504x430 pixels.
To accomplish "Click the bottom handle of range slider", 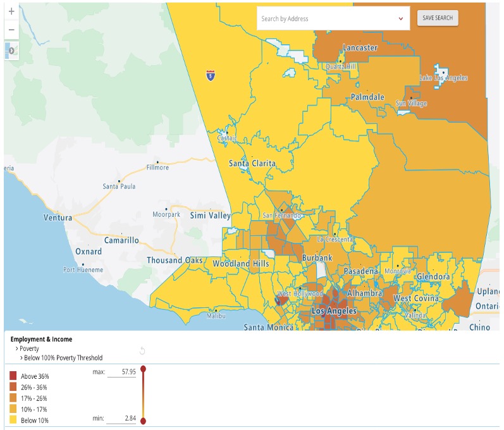I will click(143, 421).
